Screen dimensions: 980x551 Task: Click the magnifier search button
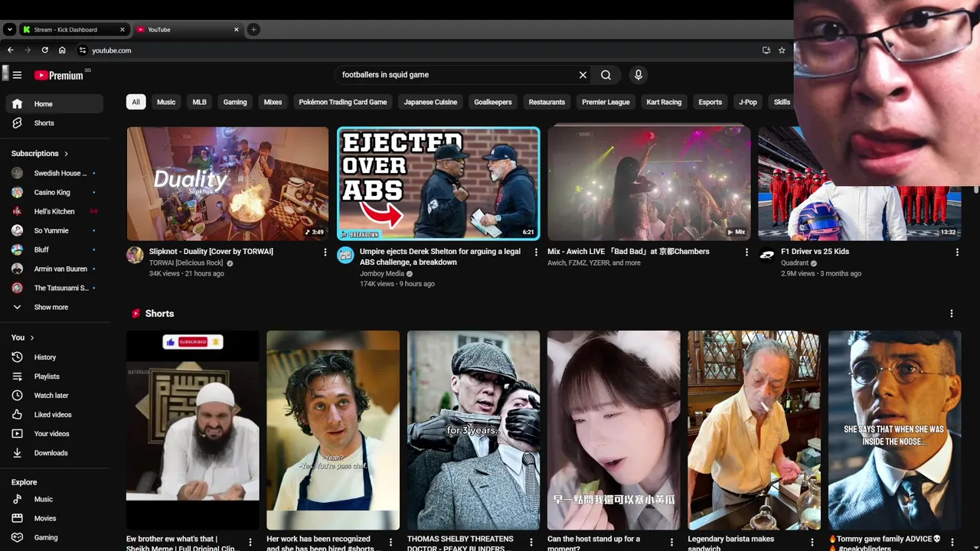pos(606,75)
